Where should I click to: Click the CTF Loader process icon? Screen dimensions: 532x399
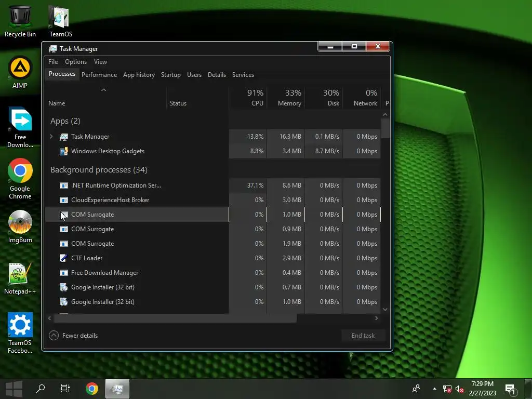coord(63,258)
